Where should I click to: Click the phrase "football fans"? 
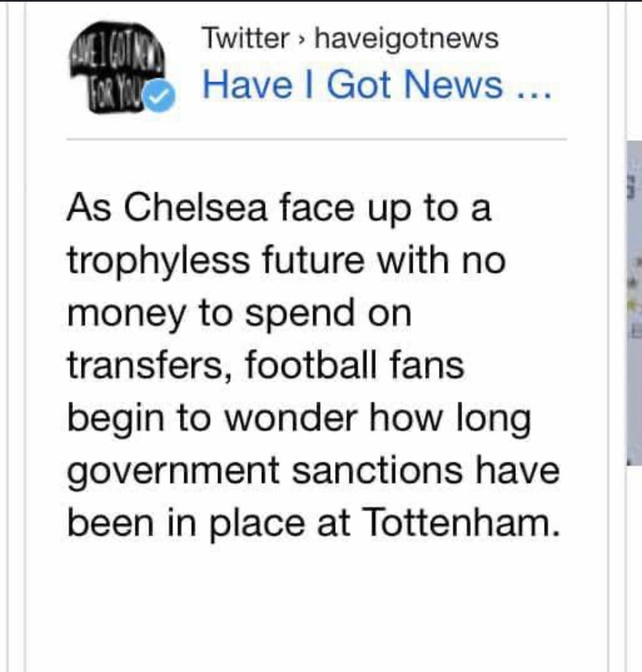click(x=354, y=365)
